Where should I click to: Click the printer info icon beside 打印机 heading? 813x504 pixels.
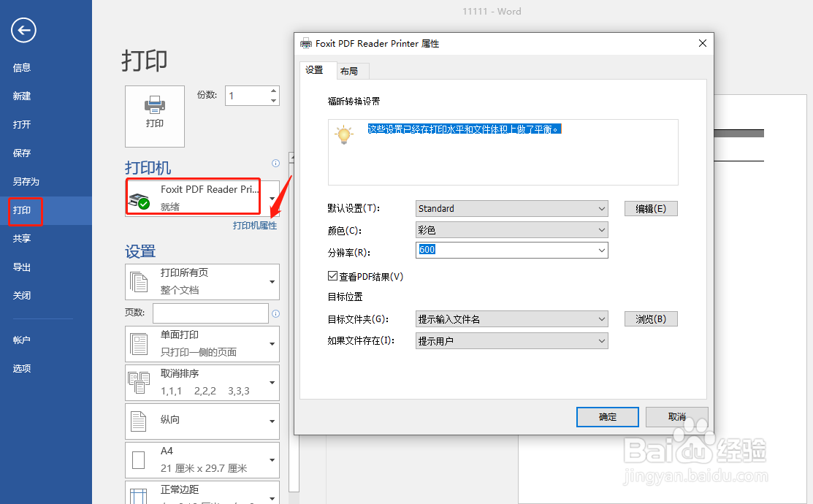(x=276, y=164)
